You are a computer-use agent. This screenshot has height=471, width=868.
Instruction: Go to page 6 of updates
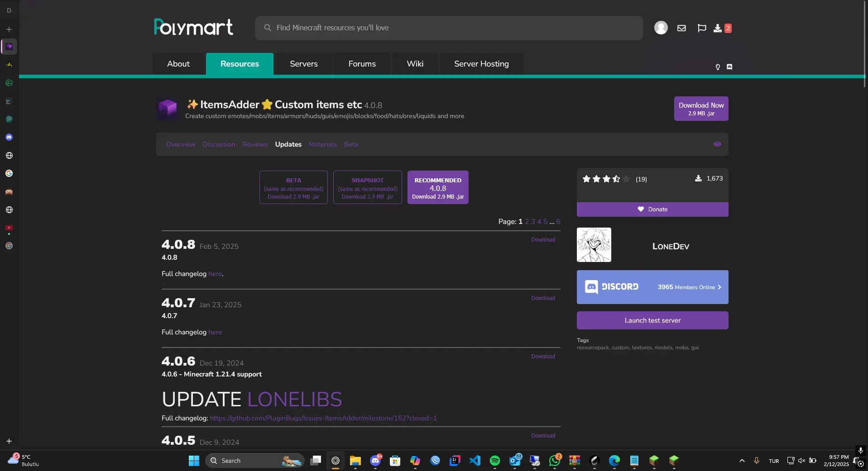coord(558,222)
